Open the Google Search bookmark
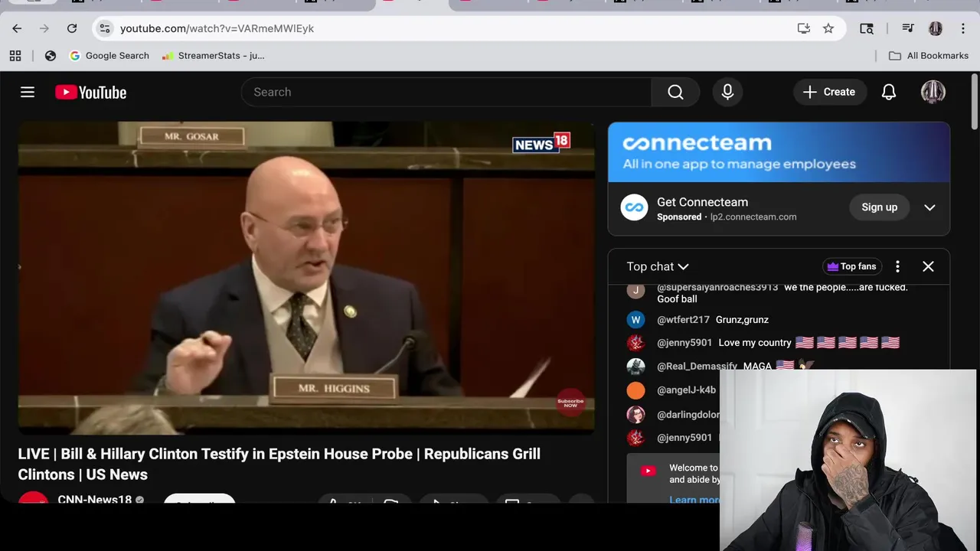The height and width of the screenshot is (551, 980). (x=109, y=55)
